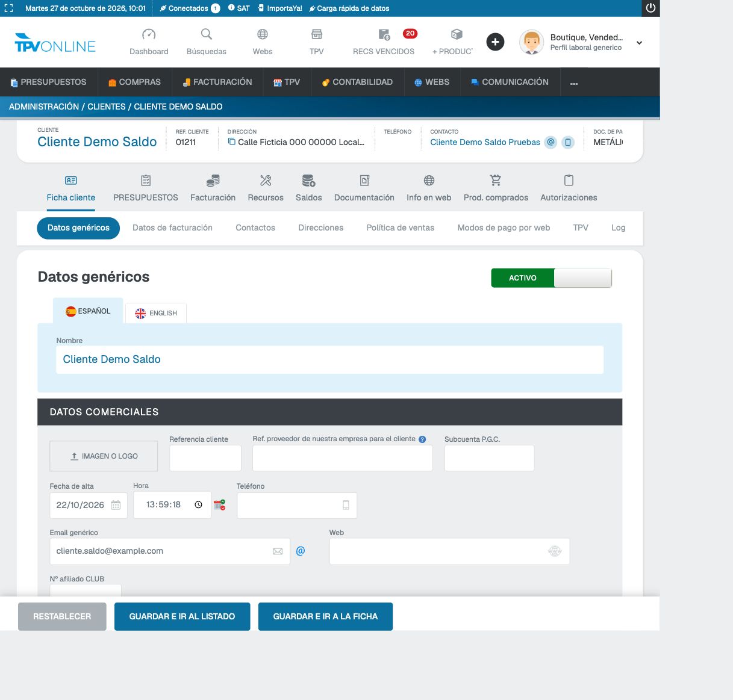Switch to Modos de pago por web tab
Screen dimensions: 733x700
(504, 228)
